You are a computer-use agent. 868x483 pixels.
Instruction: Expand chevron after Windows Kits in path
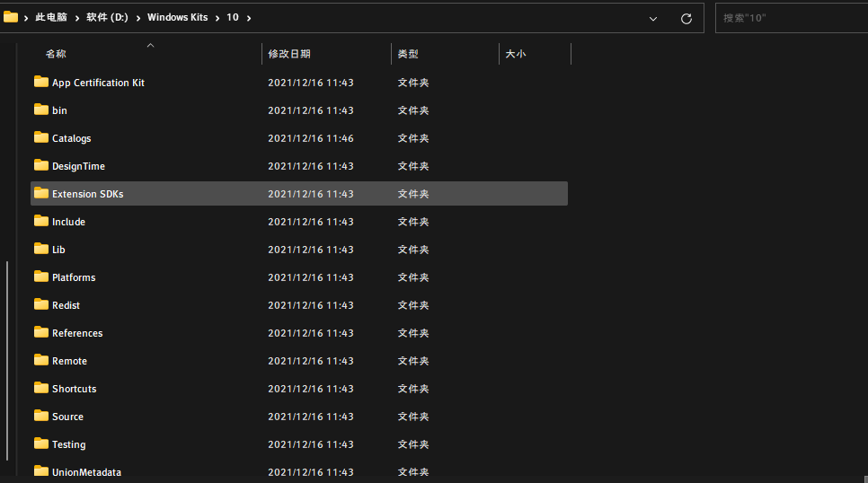[217, 18]
